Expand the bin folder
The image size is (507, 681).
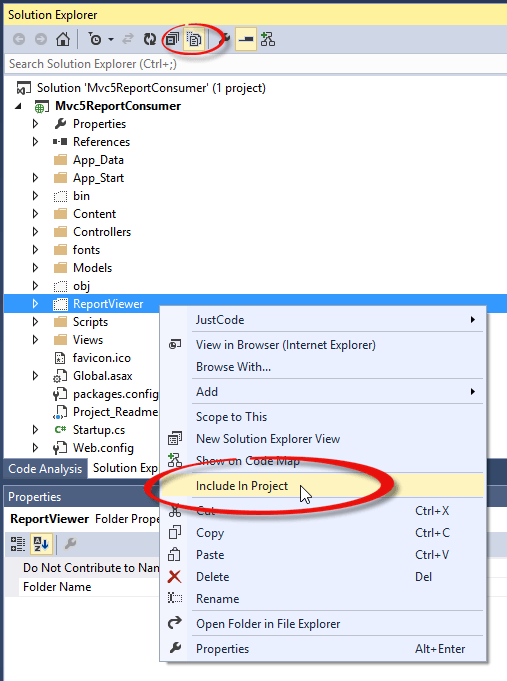(x=36, y=196)
